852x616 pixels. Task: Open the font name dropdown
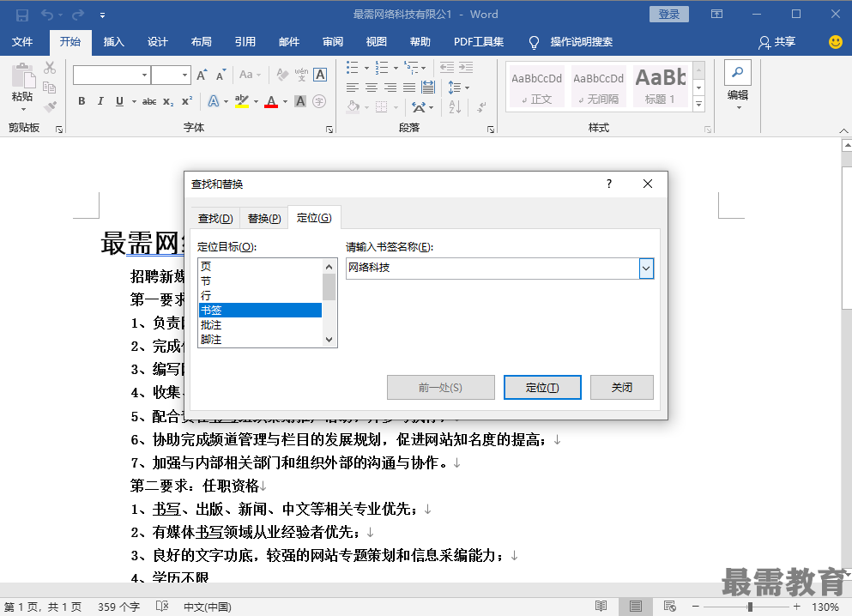(x=144, y=75)
